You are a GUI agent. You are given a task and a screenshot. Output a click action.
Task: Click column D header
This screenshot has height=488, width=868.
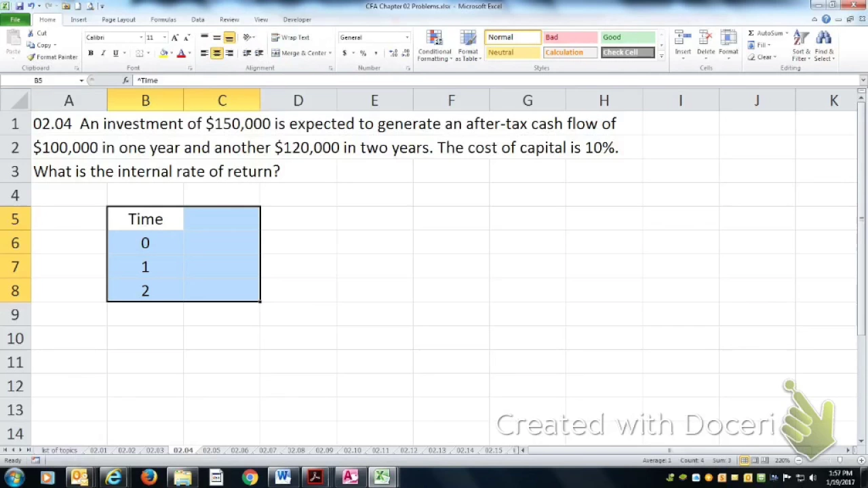point(298,100)
